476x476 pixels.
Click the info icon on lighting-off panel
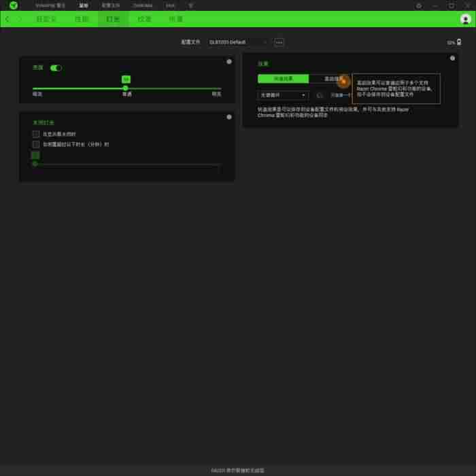click(229, 117)
